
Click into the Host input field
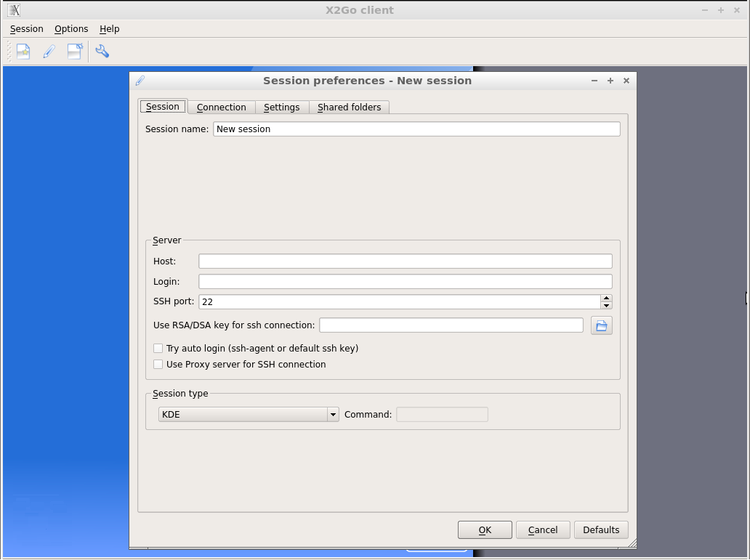[405, 261]
